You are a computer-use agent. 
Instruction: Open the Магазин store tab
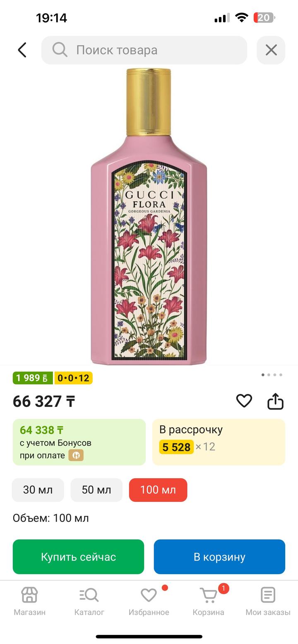point(29,601)
